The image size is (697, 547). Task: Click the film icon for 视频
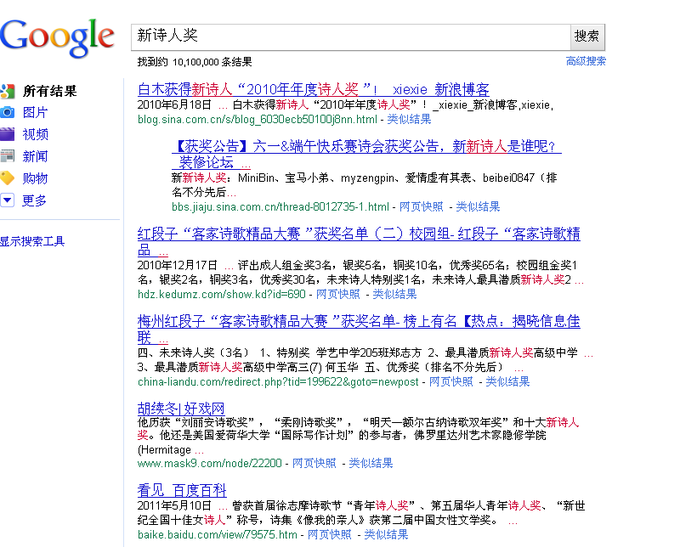8,134
